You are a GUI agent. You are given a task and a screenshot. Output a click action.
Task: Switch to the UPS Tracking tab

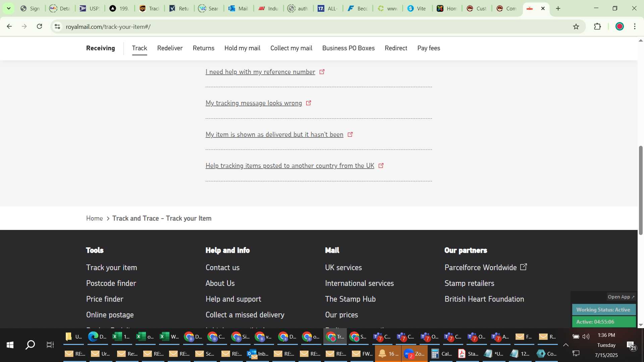149,8
